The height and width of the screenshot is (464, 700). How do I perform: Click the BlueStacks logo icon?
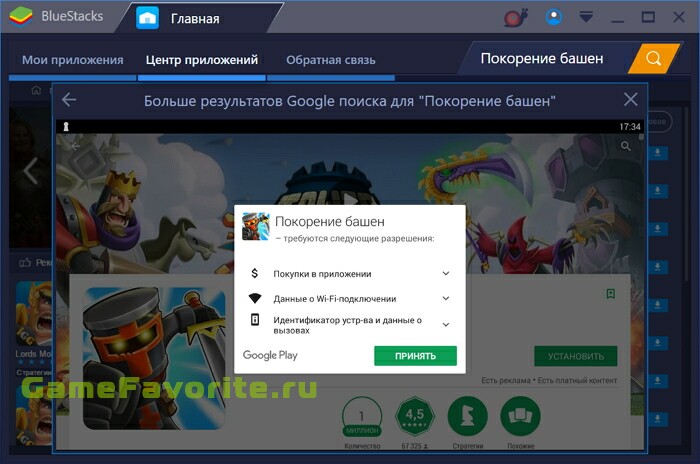coord(21,17)
